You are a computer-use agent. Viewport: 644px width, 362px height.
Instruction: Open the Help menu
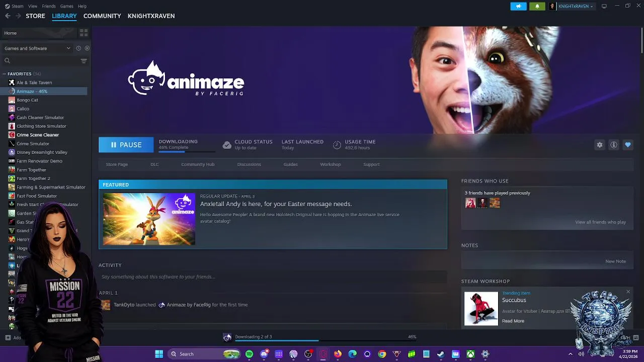82,6
